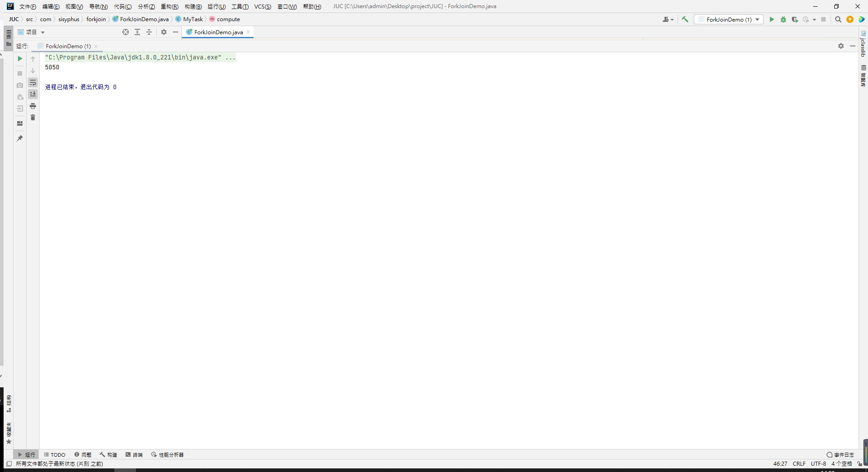The height and width of the screenshot is (472, 868).
Task: Hide the run panel with the minus icon
Action: click(x=853, y=46)
